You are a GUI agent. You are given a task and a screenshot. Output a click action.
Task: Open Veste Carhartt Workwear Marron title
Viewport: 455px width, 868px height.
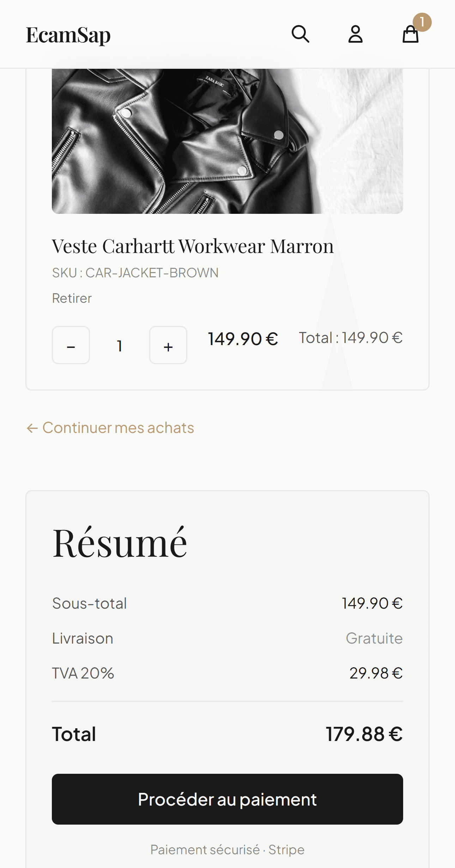point(193,246)
